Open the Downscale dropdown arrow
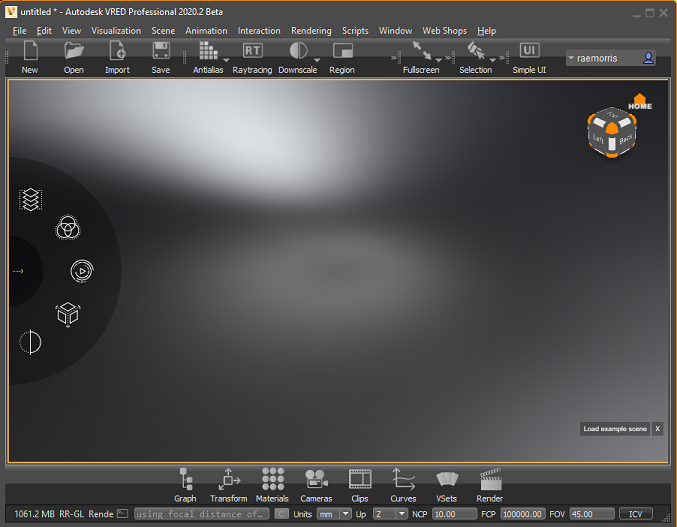The height and width of the screenshot is (527, 677). click(x=317, y=60)
